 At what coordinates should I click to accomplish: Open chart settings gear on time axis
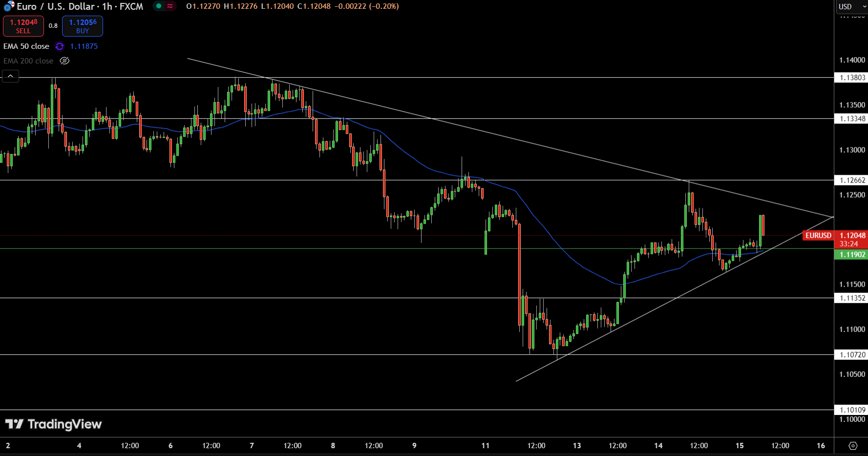(x=853, y=446)
